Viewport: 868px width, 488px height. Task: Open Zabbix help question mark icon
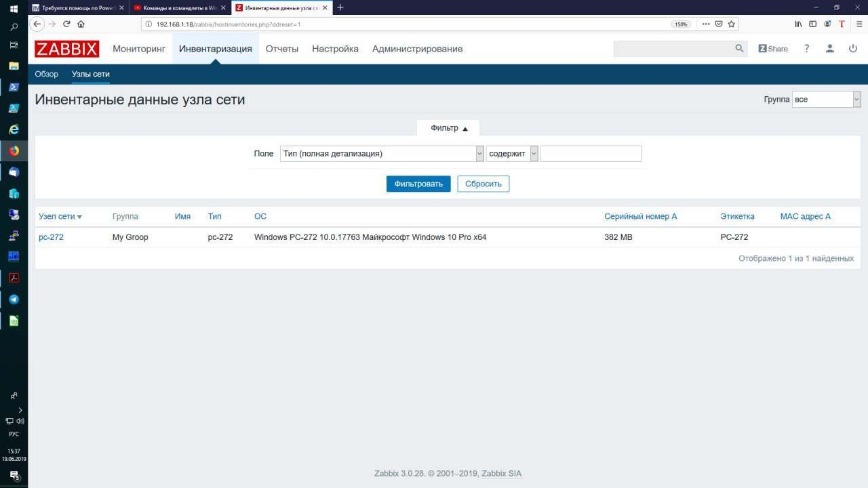click(806, 49)
